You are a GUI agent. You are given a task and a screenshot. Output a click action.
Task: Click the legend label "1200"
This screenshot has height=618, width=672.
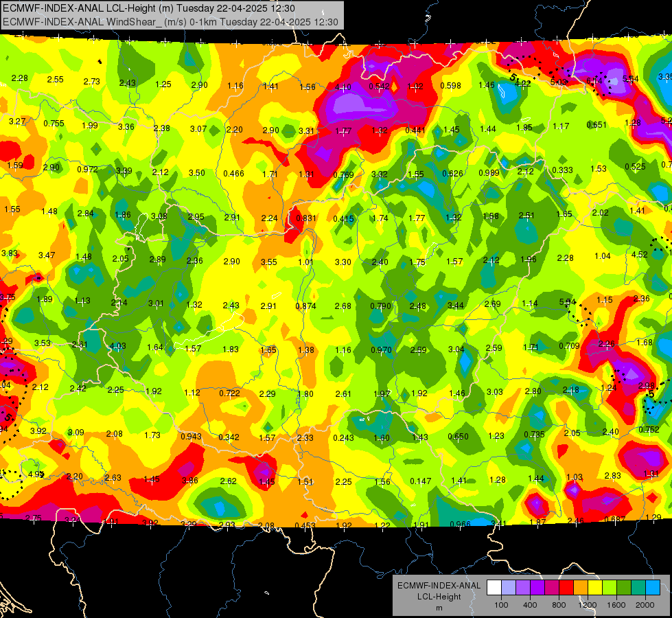587,605
